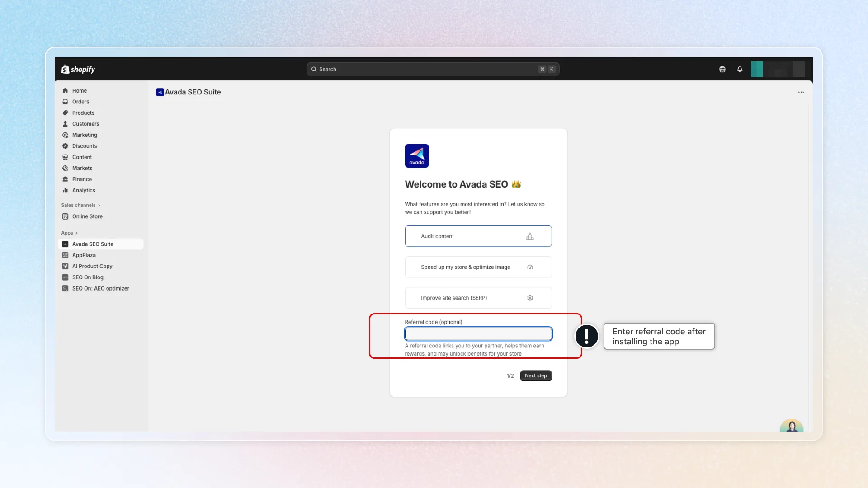868x488 pixels.
Task: Click the Customers person icon
Action: click(x=65, y=124)
